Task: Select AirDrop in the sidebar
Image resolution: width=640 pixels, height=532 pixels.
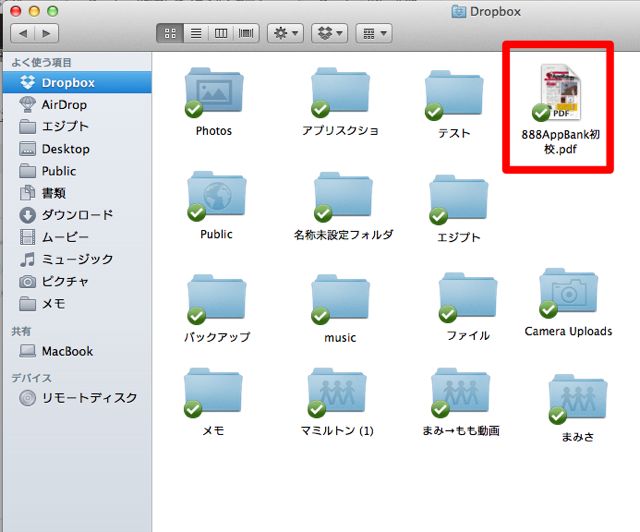Action: 77,105
